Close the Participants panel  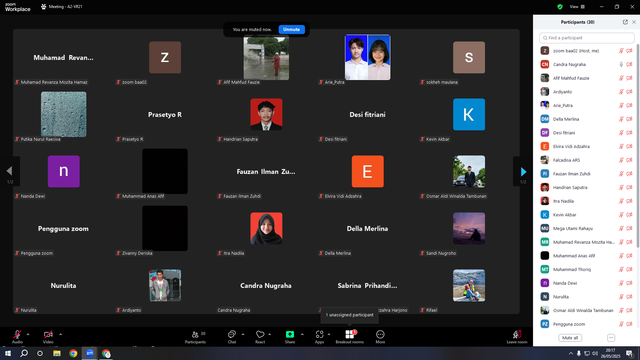[633, 22]
